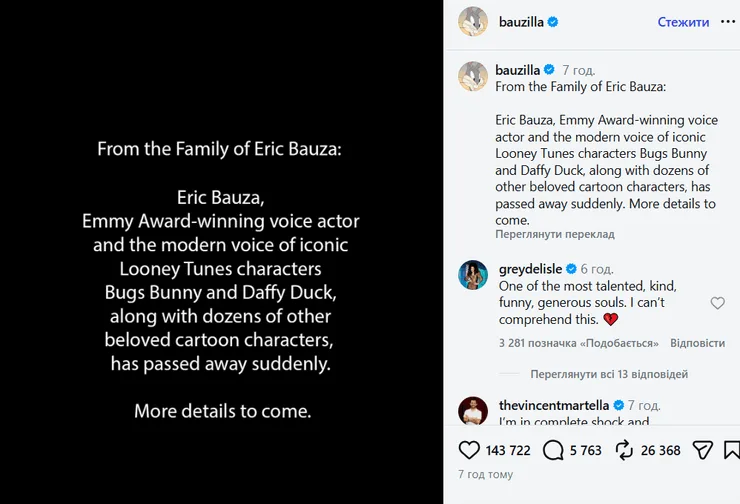Reply to greydelisle using Відповісти
740x504 pixels.
click(698, 343)
